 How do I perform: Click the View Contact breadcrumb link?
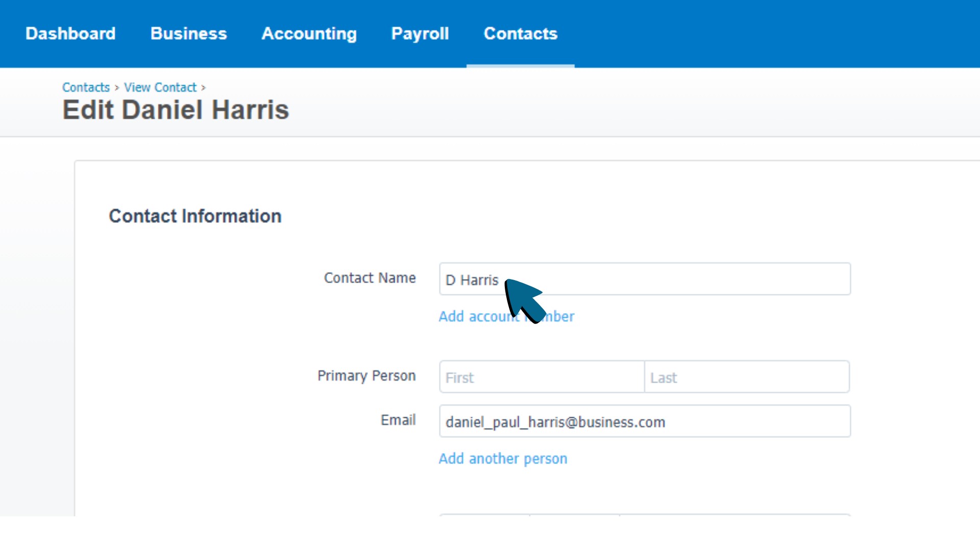pos(160,87)
